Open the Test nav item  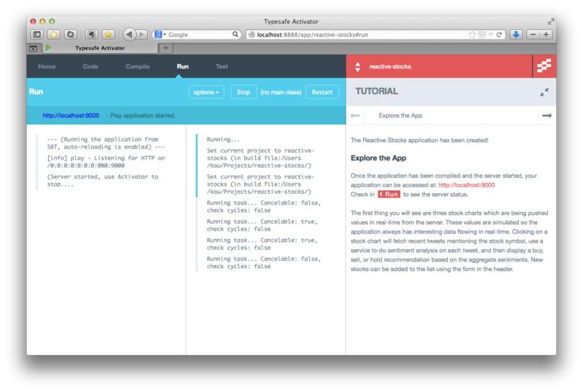click(x=222, y=66)
